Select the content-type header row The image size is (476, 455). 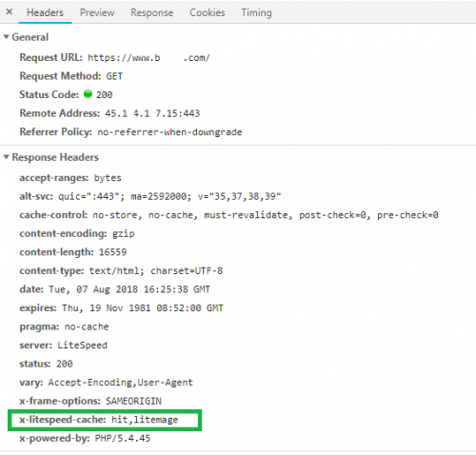121,270
